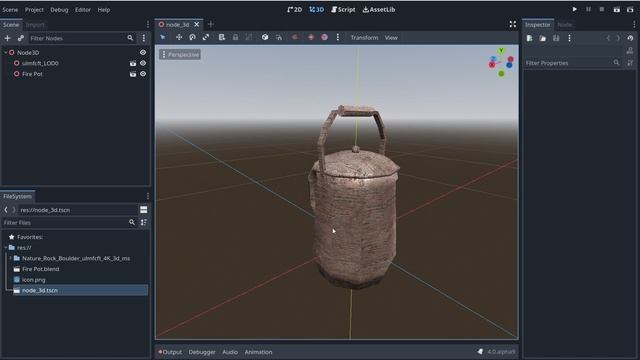Focus the Filter Nodes search field
Image resolution: width=640 pixels, height=360 pixels.
[x=82, y=38]
